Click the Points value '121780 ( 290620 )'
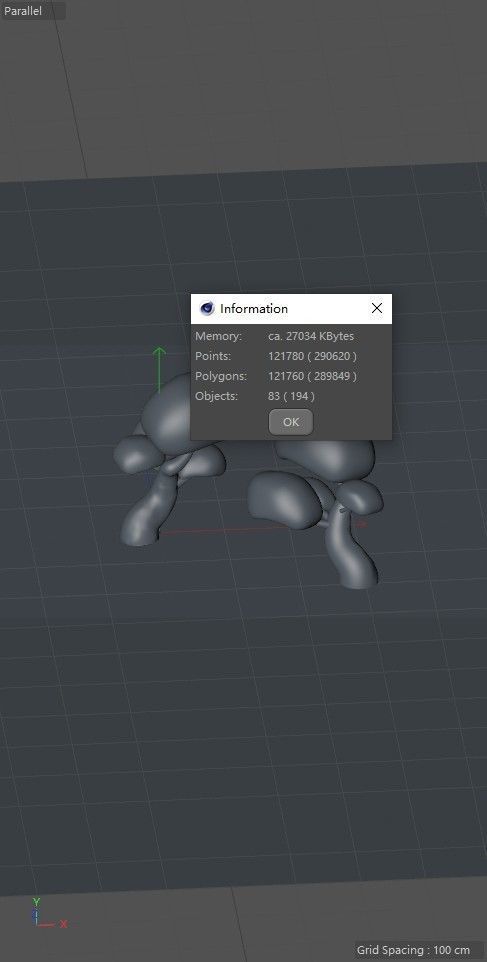Screen dimensions: 487x962 pos(312,356)
